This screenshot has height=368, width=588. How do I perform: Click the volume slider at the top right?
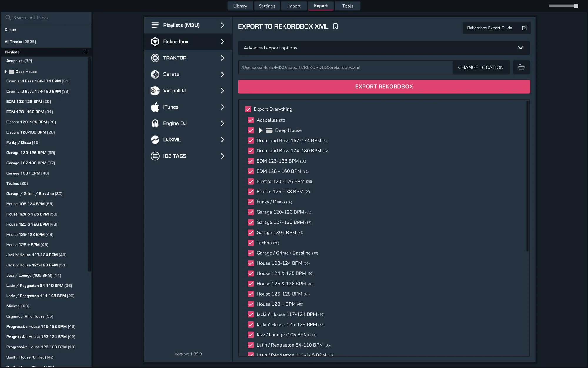click(563, 6)
